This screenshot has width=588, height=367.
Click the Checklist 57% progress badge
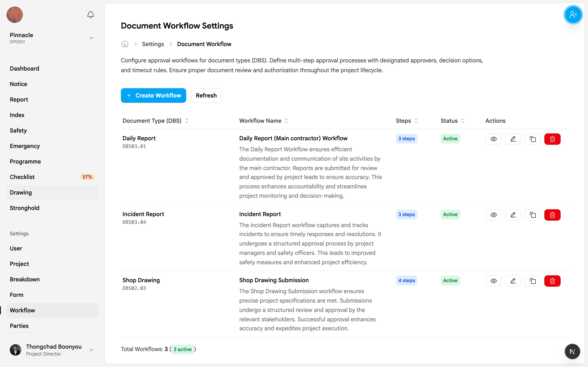point(87,177)
